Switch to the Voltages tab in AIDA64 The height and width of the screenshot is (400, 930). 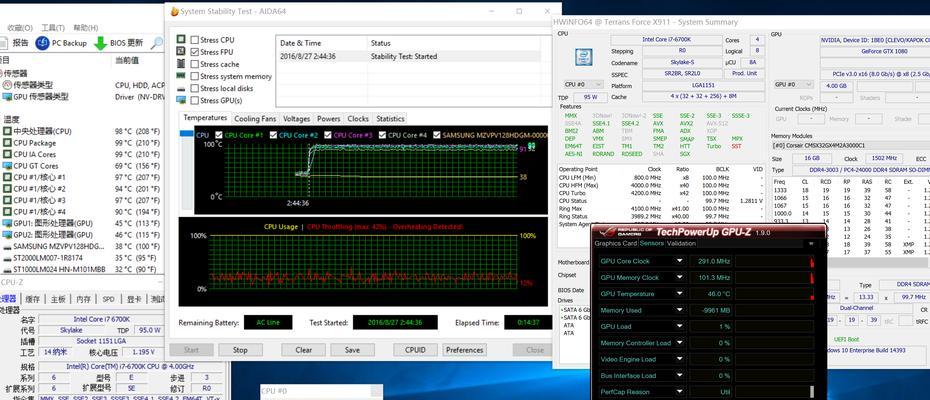[x=296, y=119]
